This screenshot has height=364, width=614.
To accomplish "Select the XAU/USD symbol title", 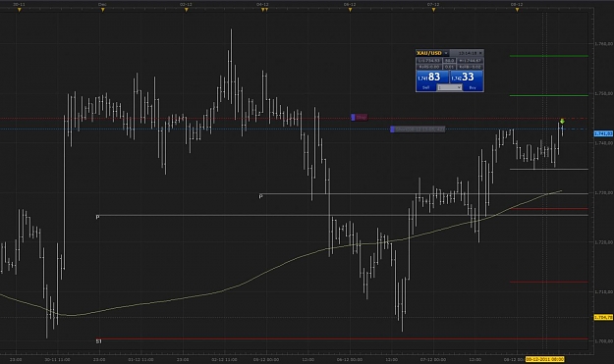I will pos(429,53).
